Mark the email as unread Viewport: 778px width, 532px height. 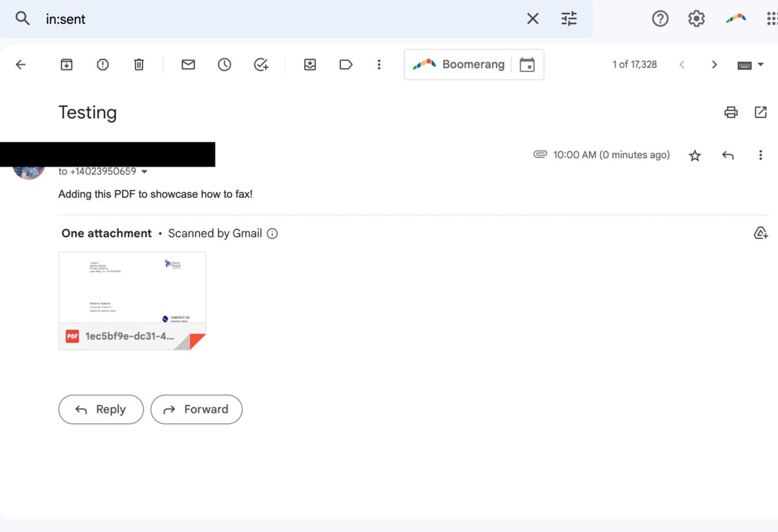pos(188,64)
